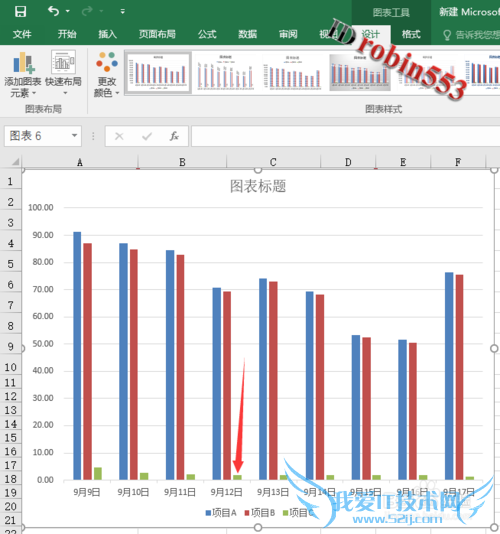Click the Save icon in quick access toolbar
This screenshot has width=500, height=534.
tap(20, 12)
